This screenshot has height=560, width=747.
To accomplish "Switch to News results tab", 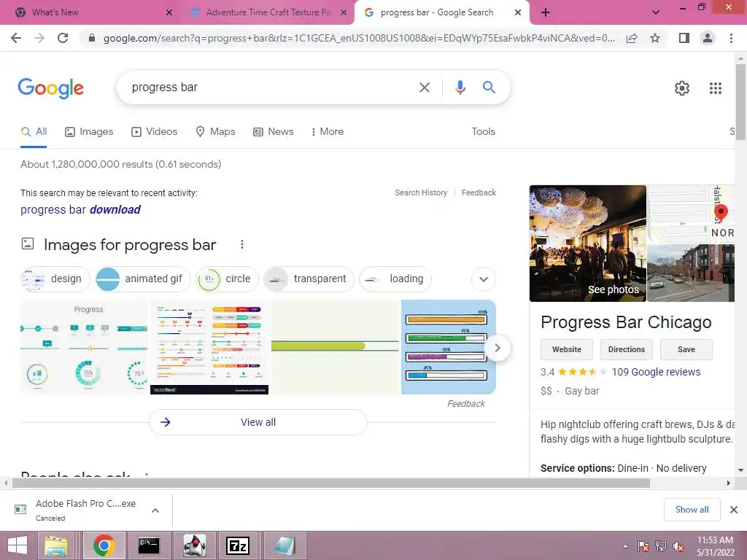I will [x=274, y=132].
